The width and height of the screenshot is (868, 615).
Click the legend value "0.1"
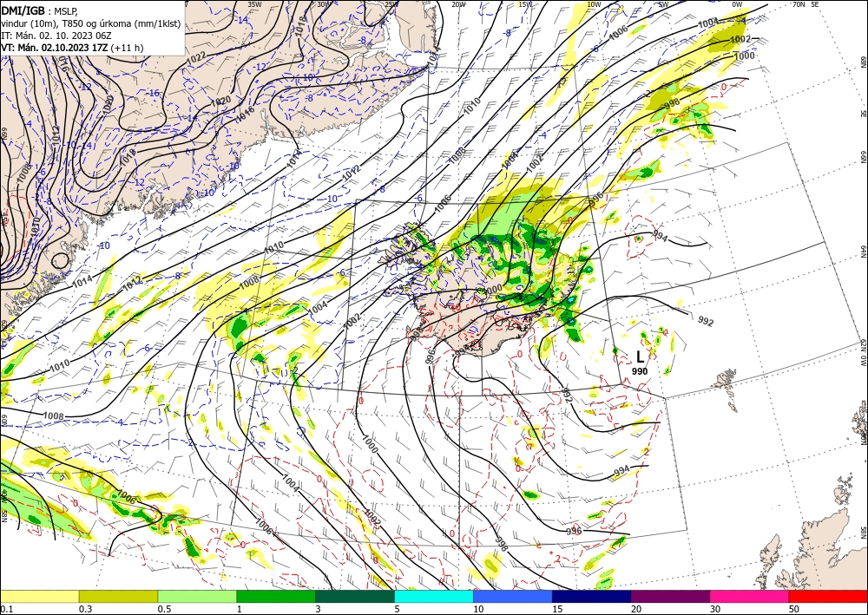coord(6,609)
